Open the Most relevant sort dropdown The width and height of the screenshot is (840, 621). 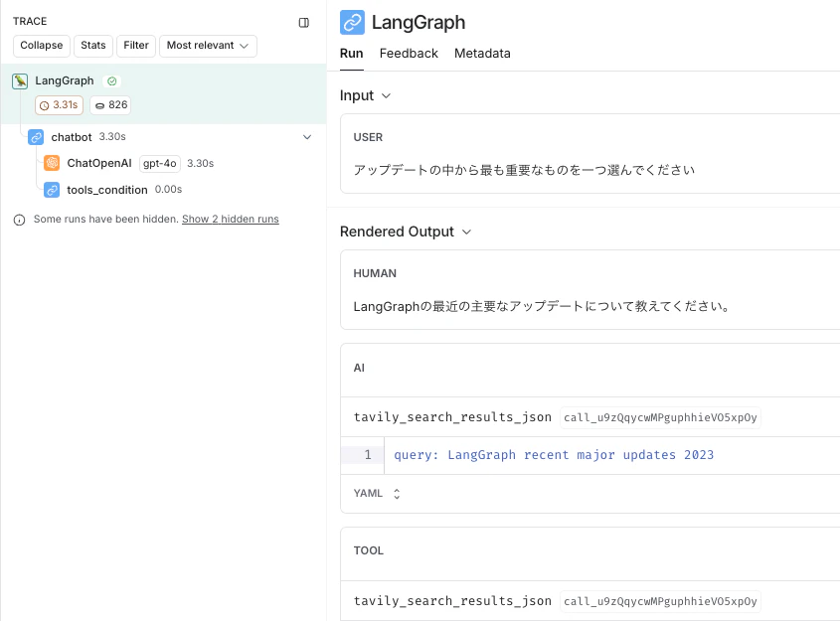tap(208, 46)
